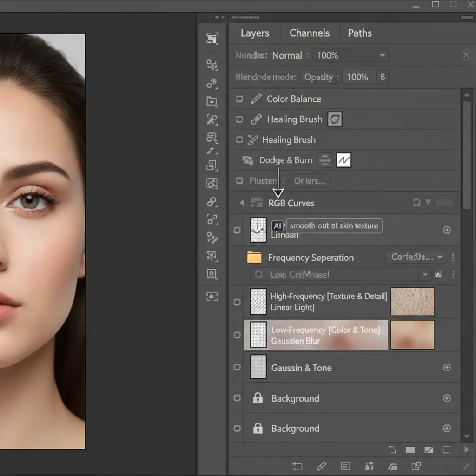Switch to the Channels tab
This screenshot has height=476, width=476.
[x=309, y=33]
